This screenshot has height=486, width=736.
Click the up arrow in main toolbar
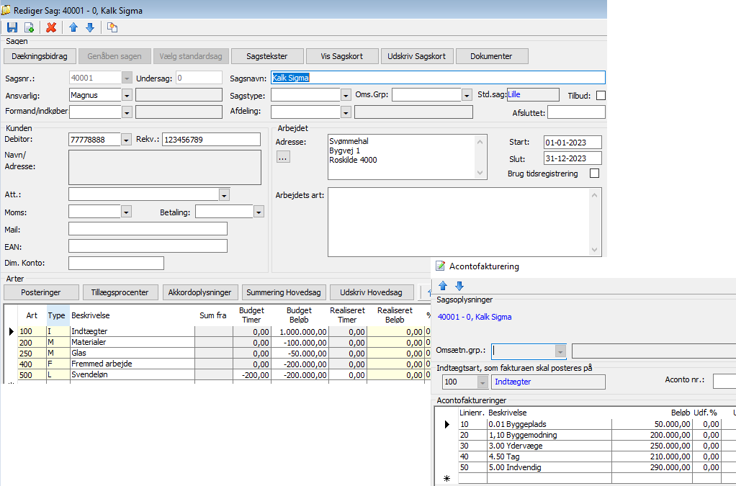click(73, 27)
